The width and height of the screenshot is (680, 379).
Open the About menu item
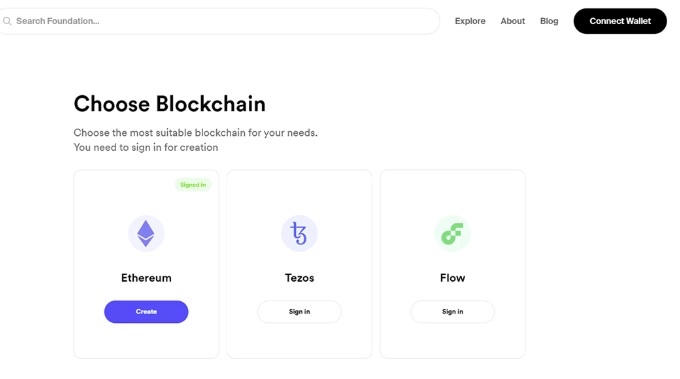point(513,21)
